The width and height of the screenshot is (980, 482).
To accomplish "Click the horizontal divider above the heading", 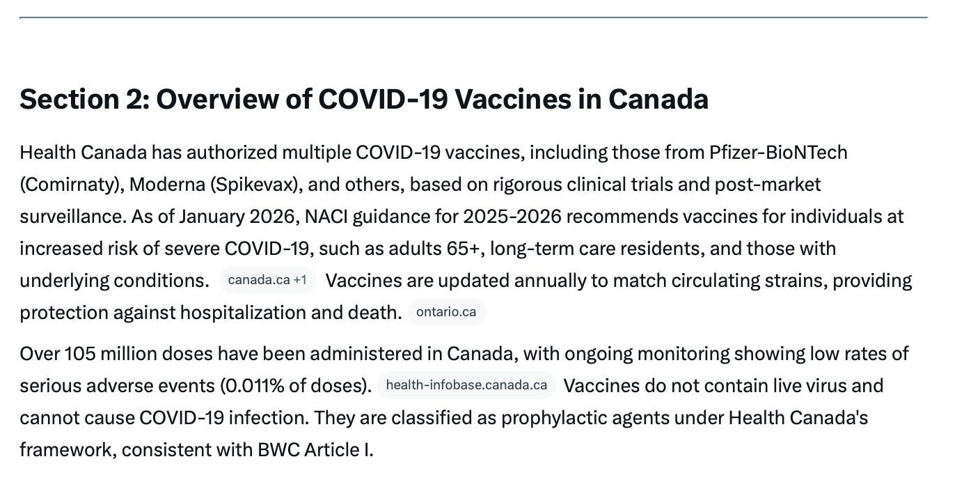I will pos(473,17).
